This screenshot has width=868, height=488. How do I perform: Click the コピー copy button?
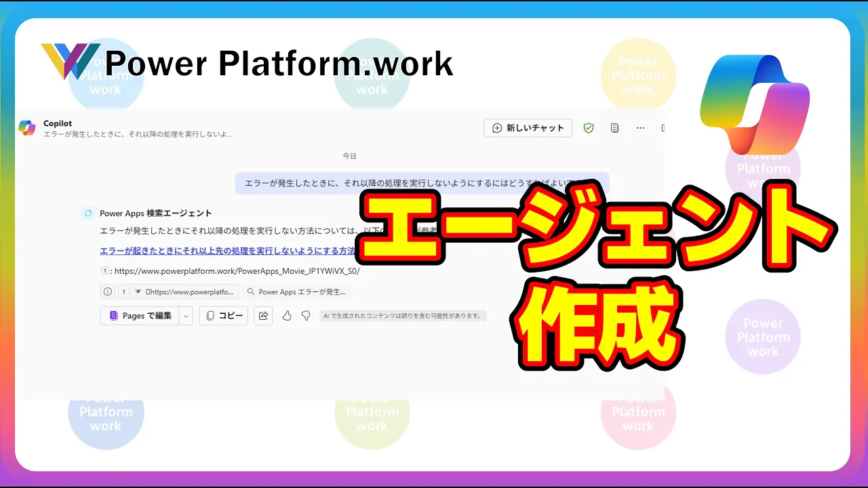pos(224,316)
